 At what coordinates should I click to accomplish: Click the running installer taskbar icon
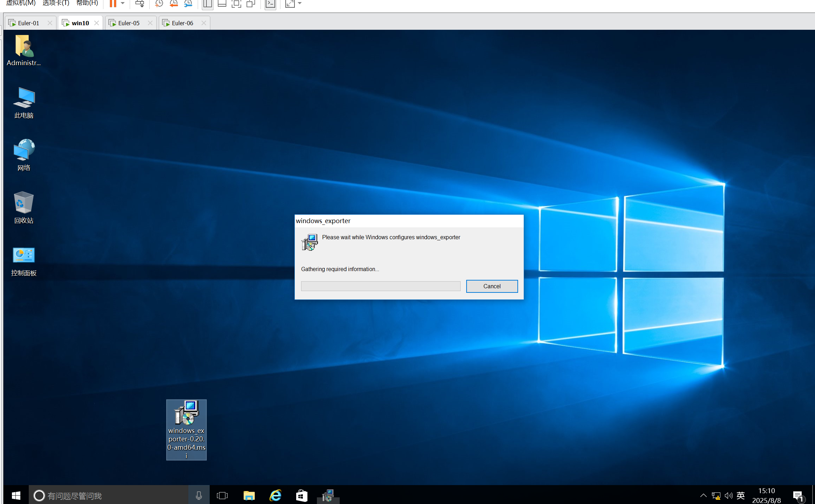(x=328, y=495)
